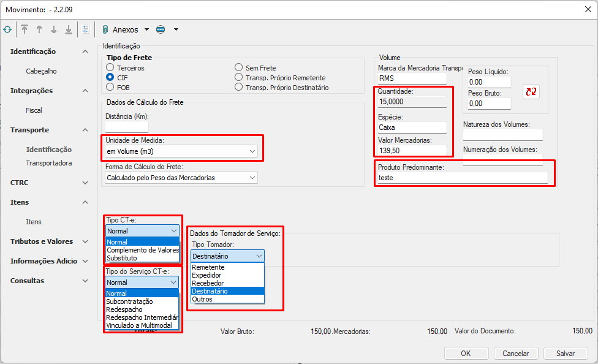Select Sem Frete radio option
The width and height of the screenshot is (598, 364).
coord(239,68)
